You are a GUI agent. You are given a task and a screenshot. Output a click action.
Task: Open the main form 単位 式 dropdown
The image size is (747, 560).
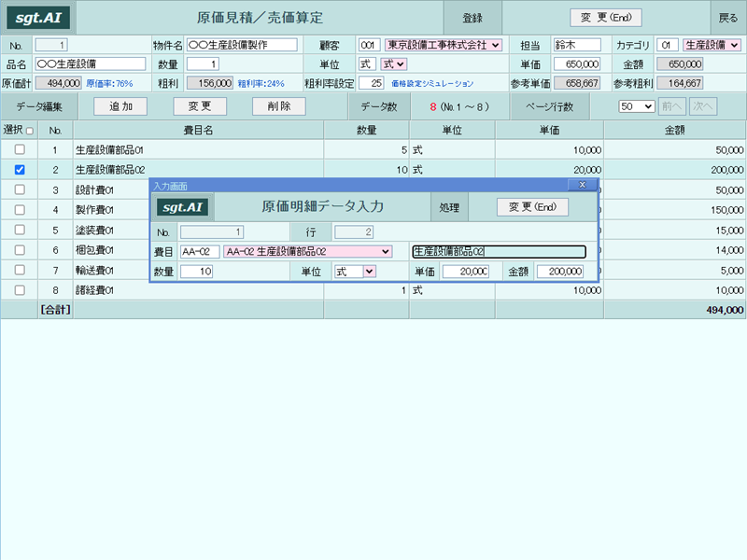[393, 63]
